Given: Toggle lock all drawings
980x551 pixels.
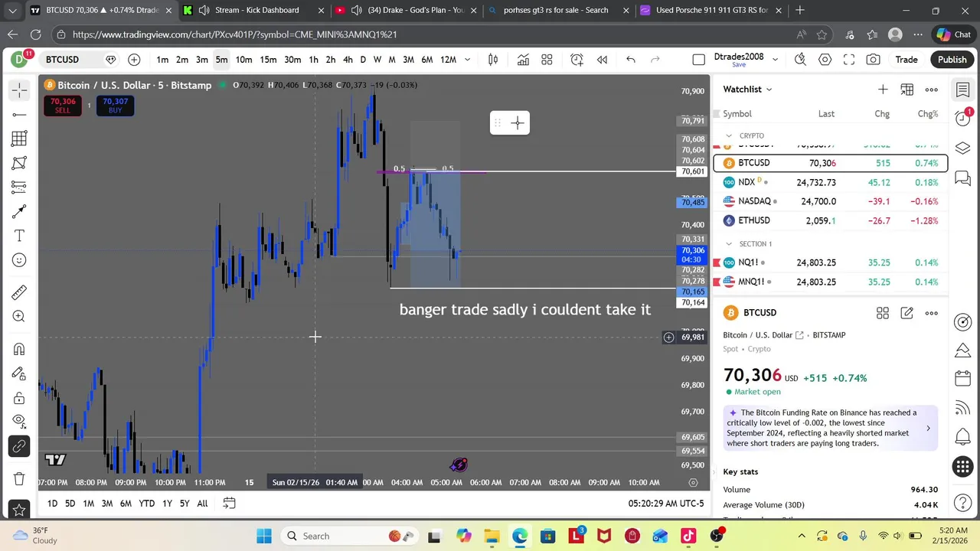Looking at the screenshot, I should 19,398.
